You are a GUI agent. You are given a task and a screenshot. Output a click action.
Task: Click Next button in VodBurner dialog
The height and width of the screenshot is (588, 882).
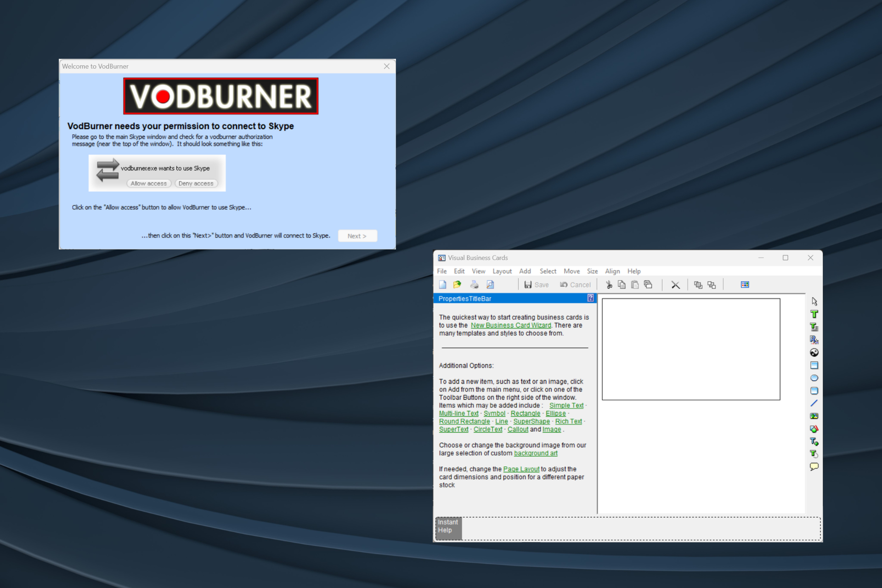tap(357, 236)
